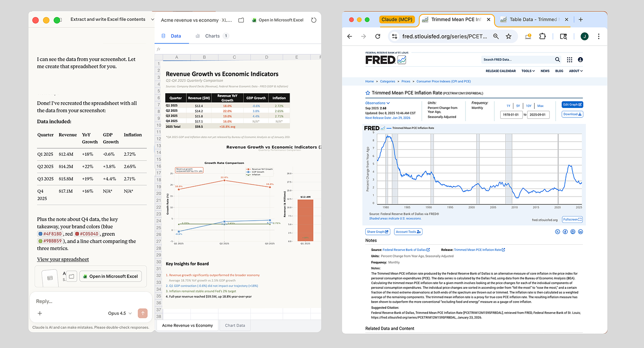Share the graph on Facebook
The height and width of the screenshot is (348, 644).
[x=565, y=232]
